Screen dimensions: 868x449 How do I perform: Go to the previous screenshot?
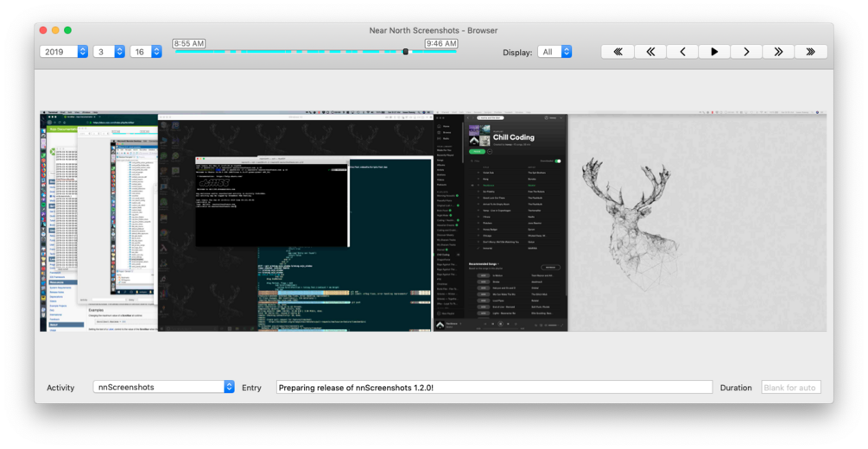tap(682, 52)
